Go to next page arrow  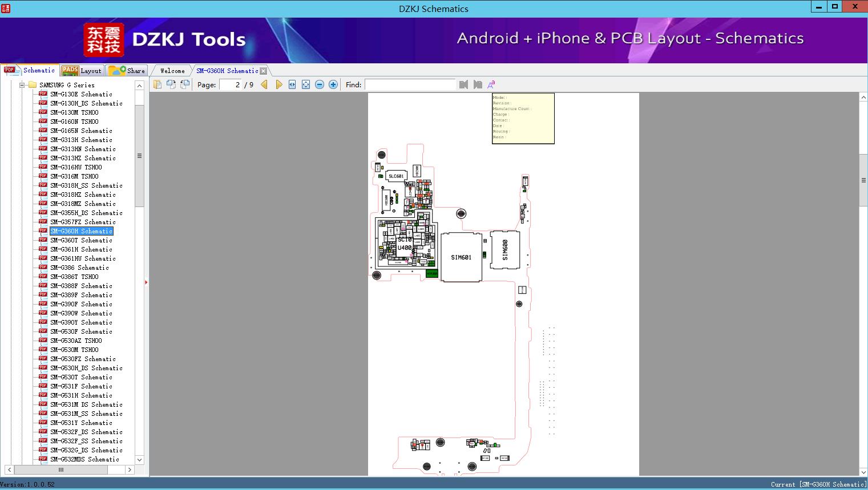pyautogui.click(x=278, y=84)
